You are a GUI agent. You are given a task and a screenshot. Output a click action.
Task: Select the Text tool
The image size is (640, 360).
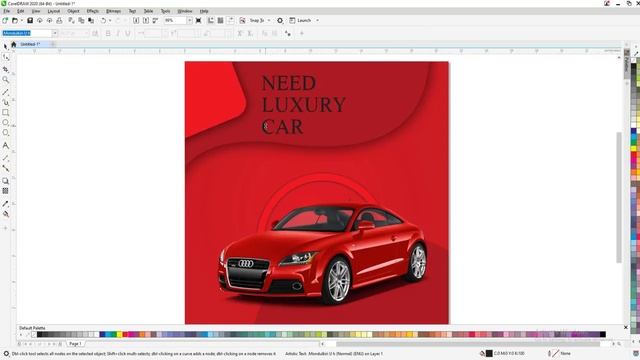coord(5,145)
